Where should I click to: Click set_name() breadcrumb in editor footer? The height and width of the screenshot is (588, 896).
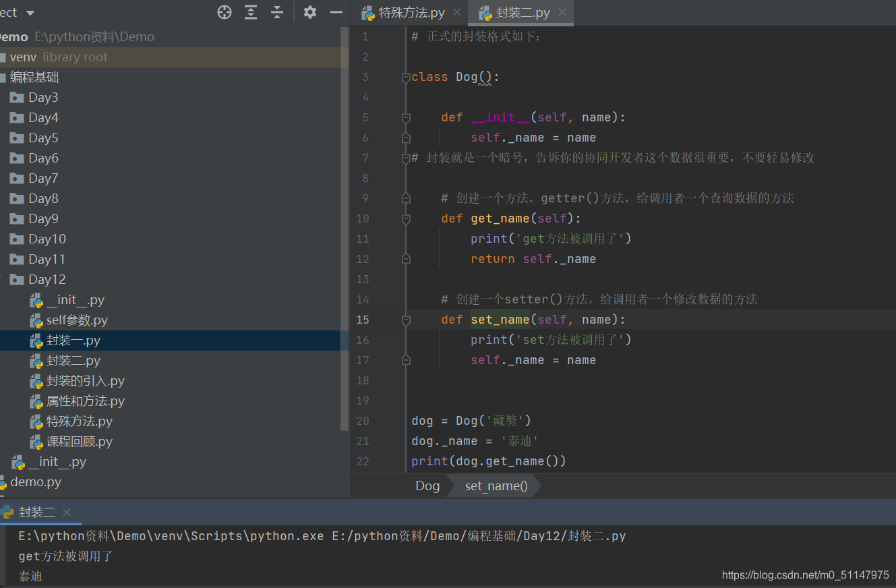[x=496, y=486]
